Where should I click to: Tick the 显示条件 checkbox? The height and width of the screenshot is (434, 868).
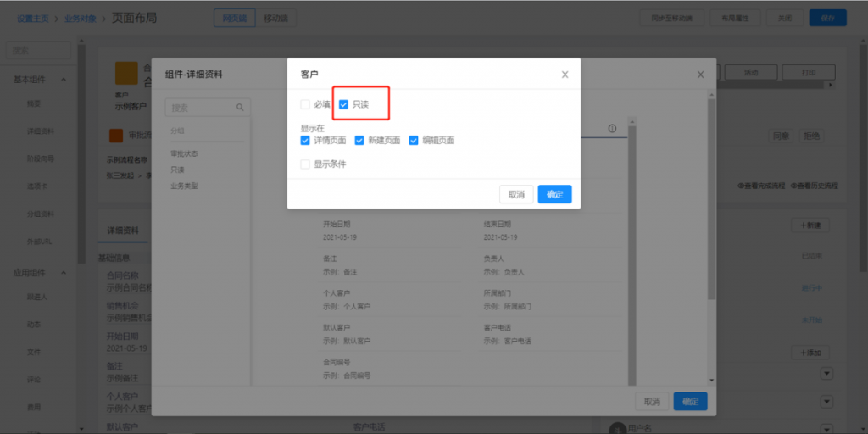point(305,164)
